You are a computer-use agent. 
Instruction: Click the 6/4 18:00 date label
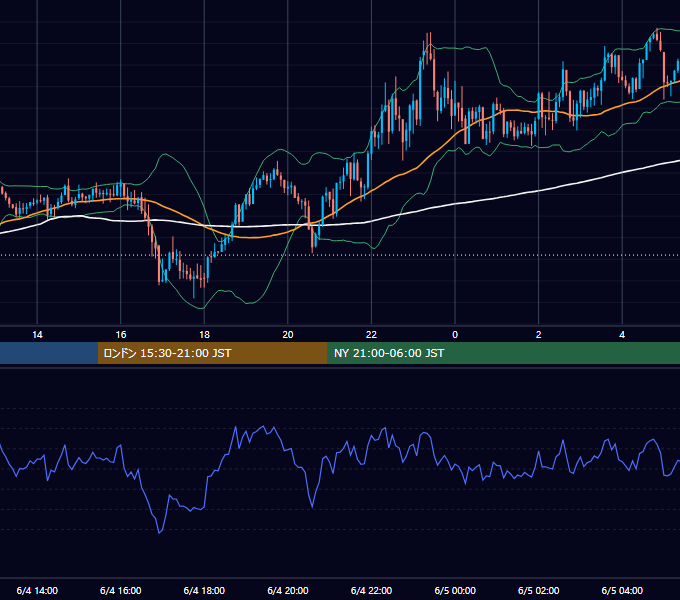click(204, 590)
